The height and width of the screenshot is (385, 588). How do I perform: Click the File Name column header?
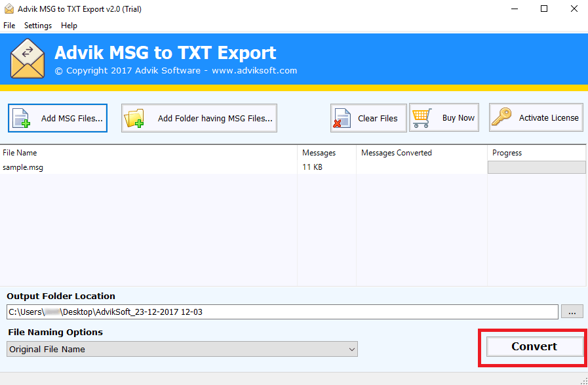(x=149, y=153)
